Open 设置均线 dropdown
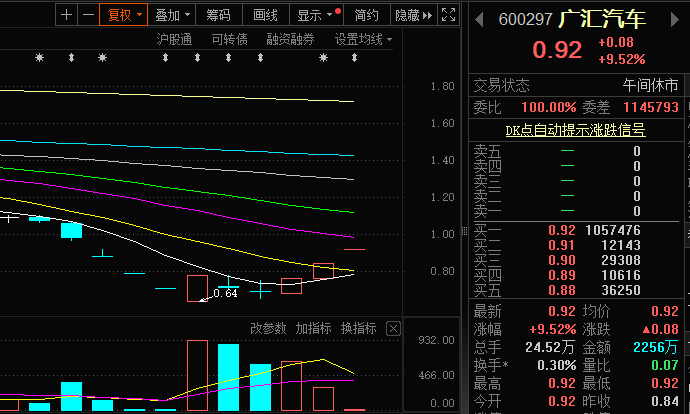This screenshot has height=414, width=690. pos(363,40)
